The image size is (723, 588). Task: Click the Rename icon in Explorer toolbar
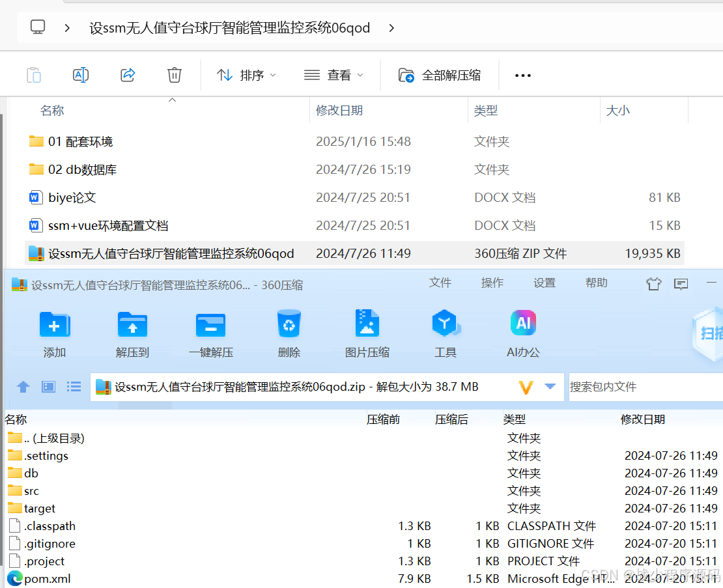(x=81, y=75)
